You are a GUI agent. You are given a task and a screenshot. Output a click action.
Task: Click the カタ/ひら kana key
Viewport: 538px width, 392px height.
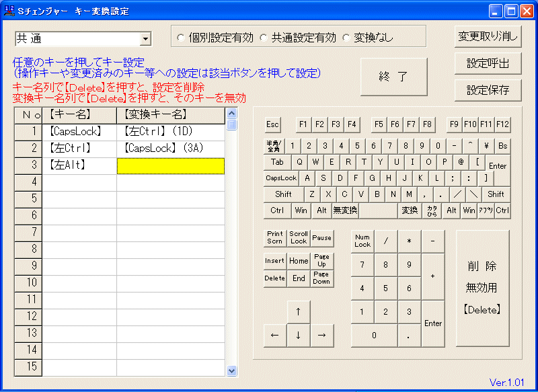pos(432,210)
